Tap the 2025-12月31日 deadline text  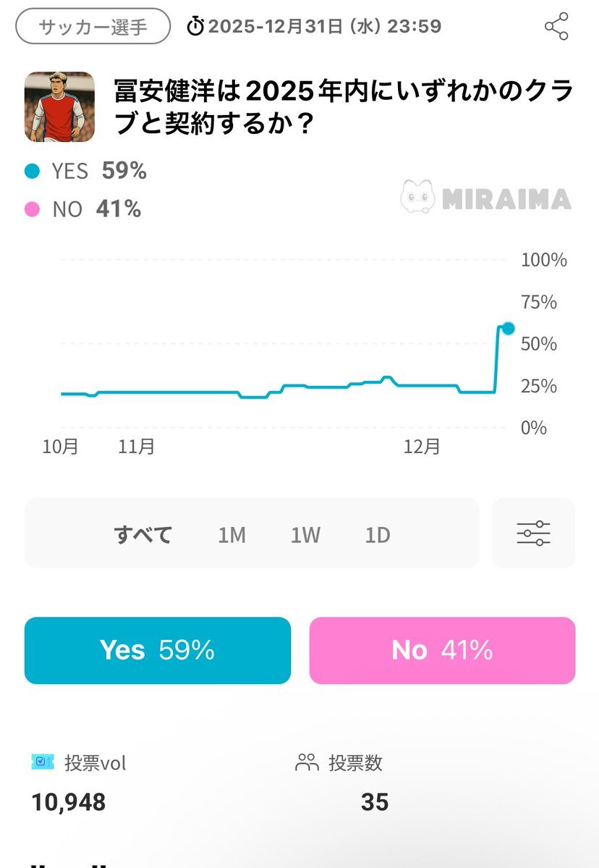pos(324,27)
